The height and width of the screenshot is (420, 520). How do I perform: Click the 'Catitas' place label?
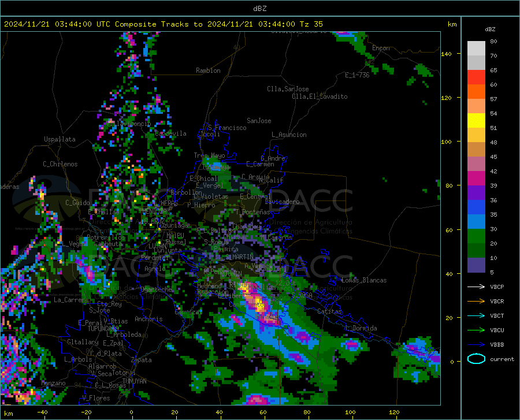pos(329,311)
